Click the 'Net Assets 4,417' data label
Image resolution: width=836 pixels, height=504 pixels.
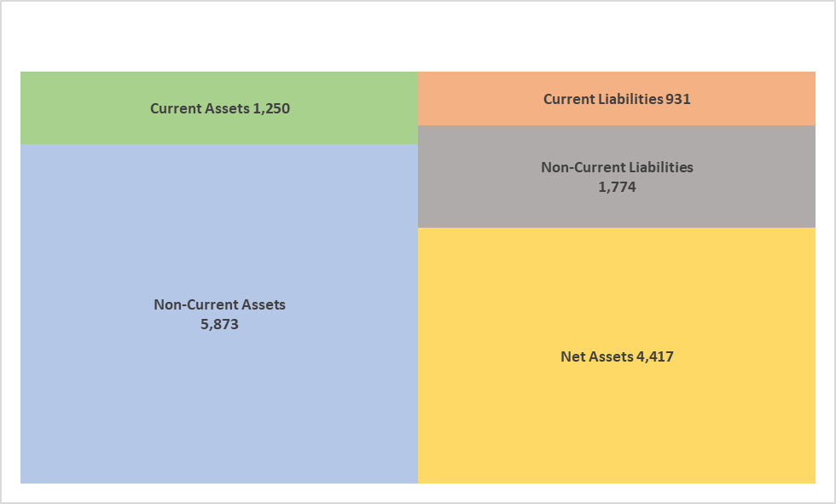pos(617,356)
